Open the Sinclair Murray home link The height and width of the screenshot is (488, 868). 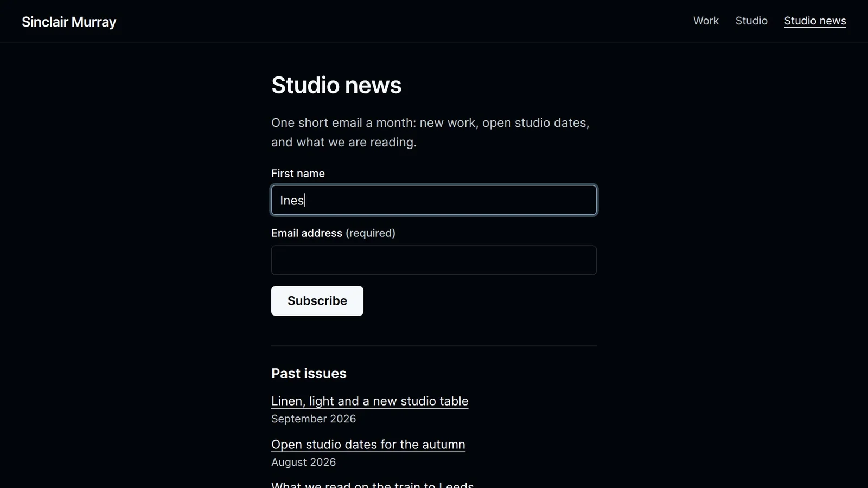pos(69,22)
